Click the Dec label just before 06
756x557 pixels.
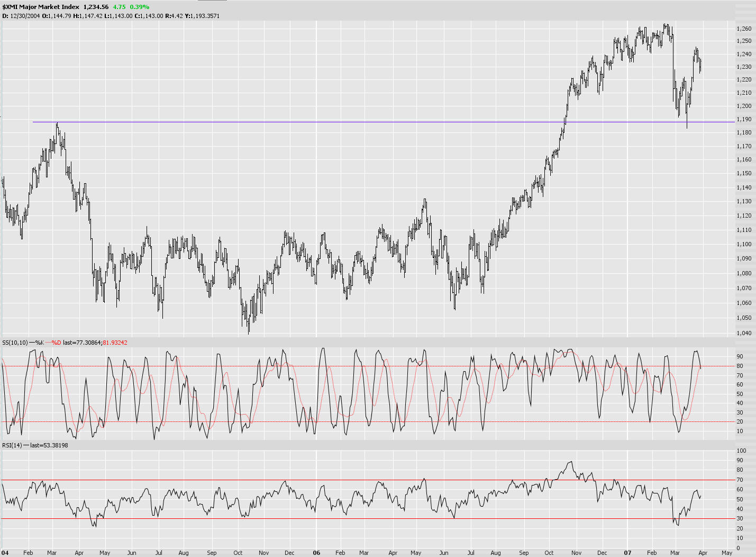click(x=289, y=553)
